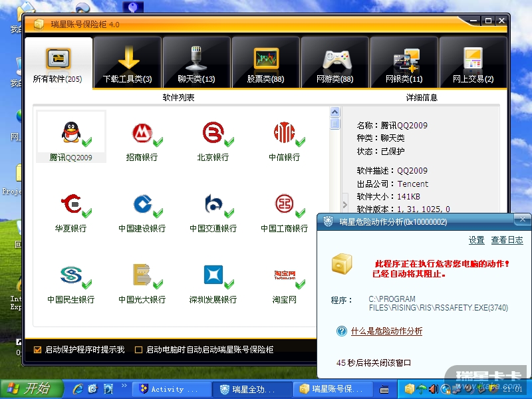Click the yellow safe box icon in the alert
This screenshot has width=532, height=399.
coord(342,263)
